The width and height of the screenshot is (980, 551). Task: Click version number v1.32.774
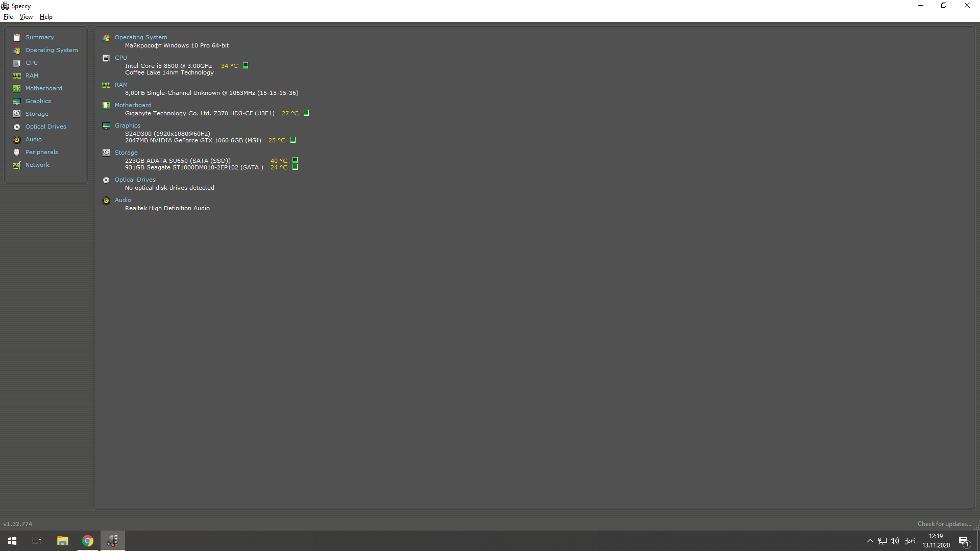pyautogui.click(x=18, y=524)
